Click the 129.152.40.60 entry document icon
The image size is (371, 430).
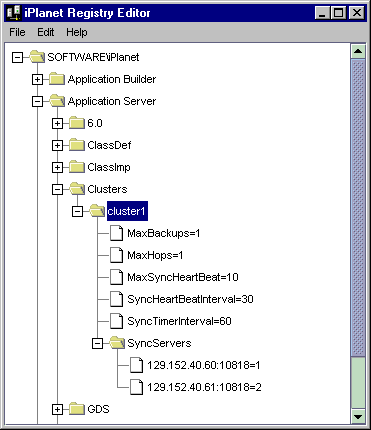pyautogui.click(x=137, y=365)
